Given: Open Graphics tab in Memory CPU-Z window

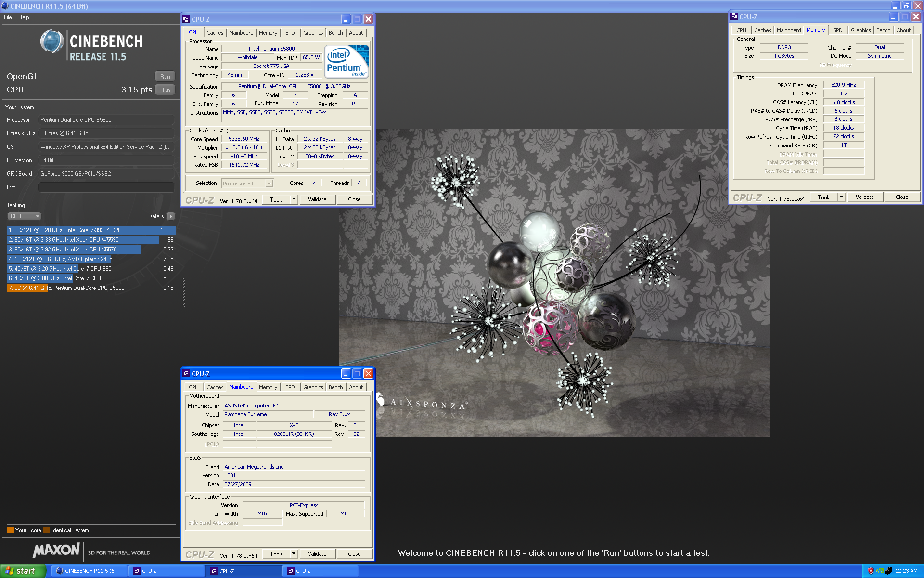Looking at the screenshot, I should (860, 30).
